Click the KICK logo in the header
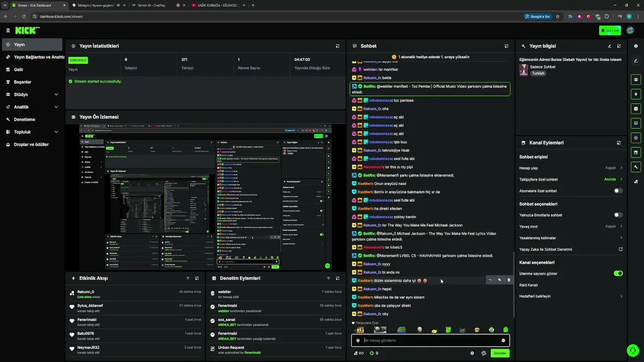Viewport: 644px width, 362px height. [x=27, y=31]
